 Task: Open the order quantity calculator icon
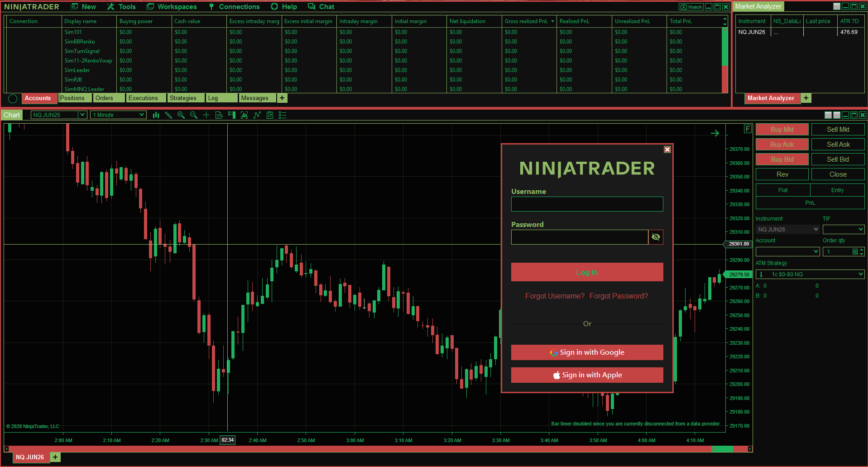pos(855,252)
